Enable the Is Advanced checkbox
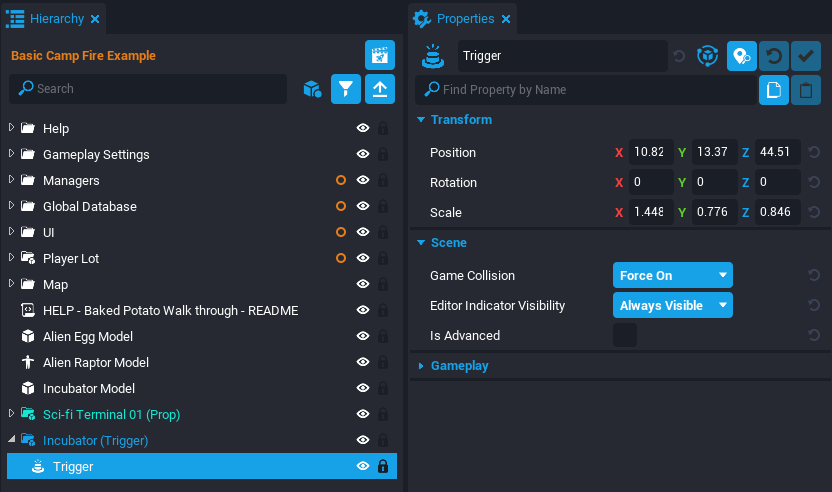This screenshot has height=492, width=832. [625, 336]
